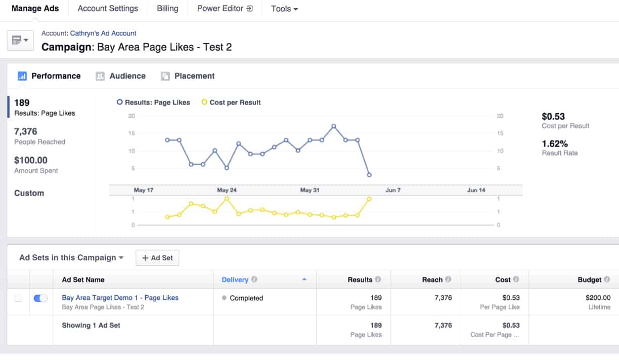The width and height of the screenshot is (619, 364).
Task: Click the + Ad Set button
Action: (157, 258)
